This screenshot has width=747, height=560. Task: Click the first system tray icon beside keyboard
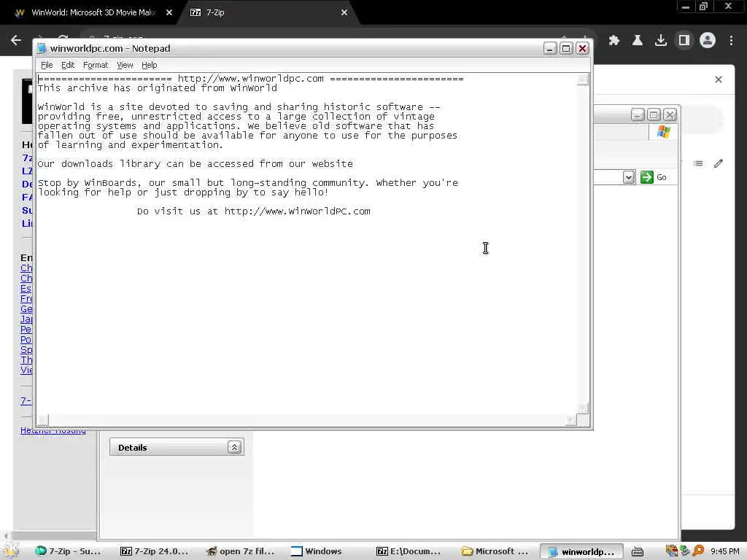[x=671, y=551]
